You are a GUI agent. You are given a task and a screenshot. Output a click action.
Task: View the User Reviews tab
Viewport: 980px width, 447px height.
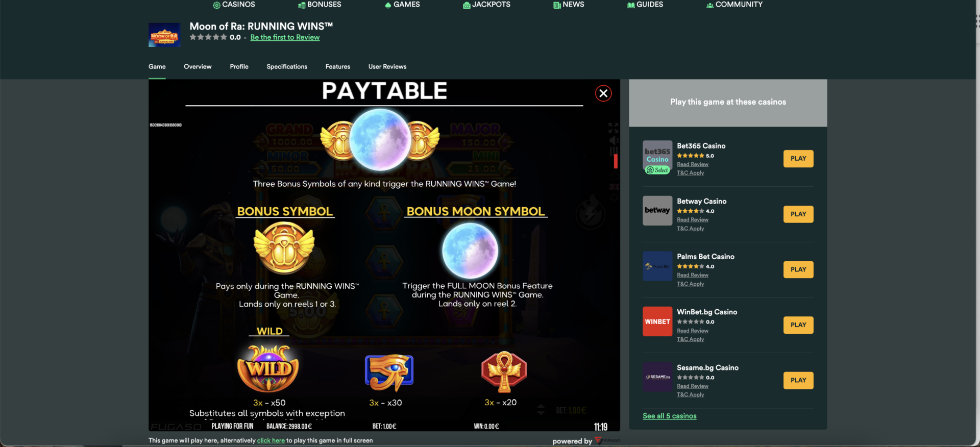387,67
